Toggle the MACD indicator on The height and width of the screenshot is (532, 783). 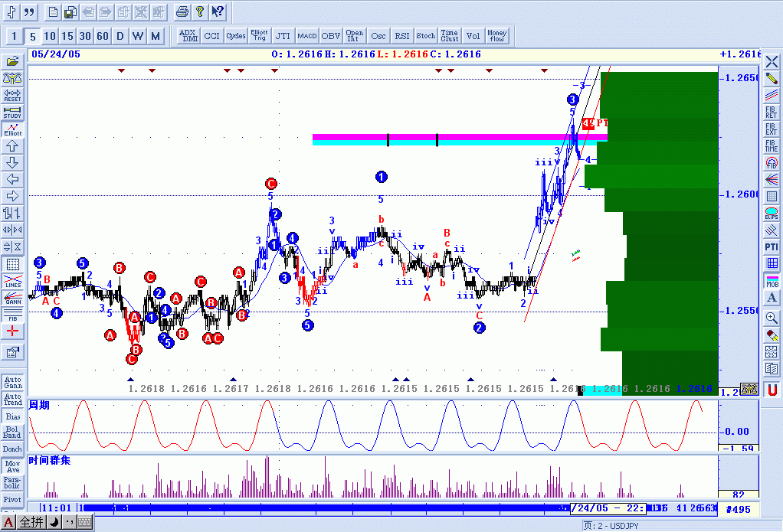tap(306, 35)
